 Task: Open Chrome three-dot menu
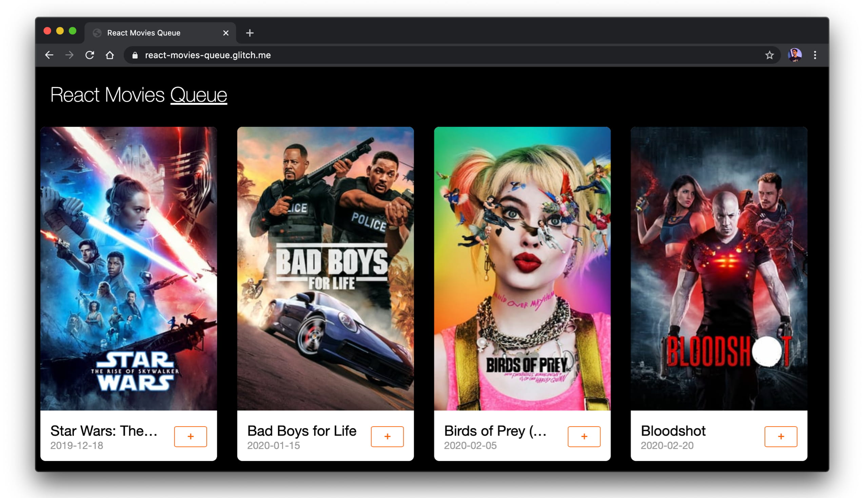point(815,55)
